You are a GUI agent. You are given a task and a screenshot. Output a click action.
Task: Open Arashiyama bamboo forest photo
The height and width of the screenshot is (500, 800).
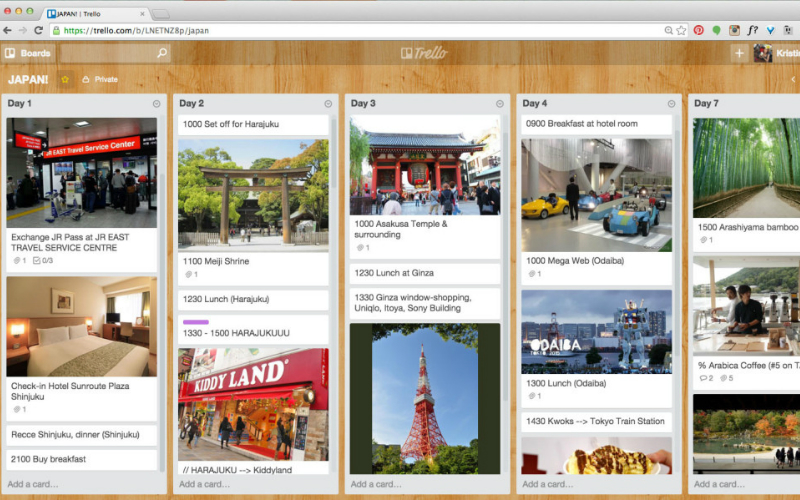pos(746,168)
